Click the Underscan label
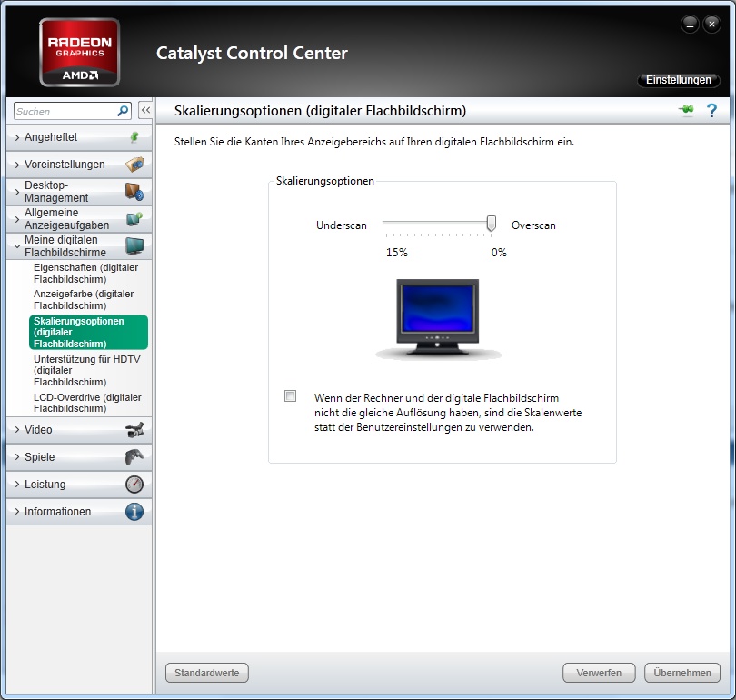The width and height of the screenshot is (736, 700). pos(342,225)
